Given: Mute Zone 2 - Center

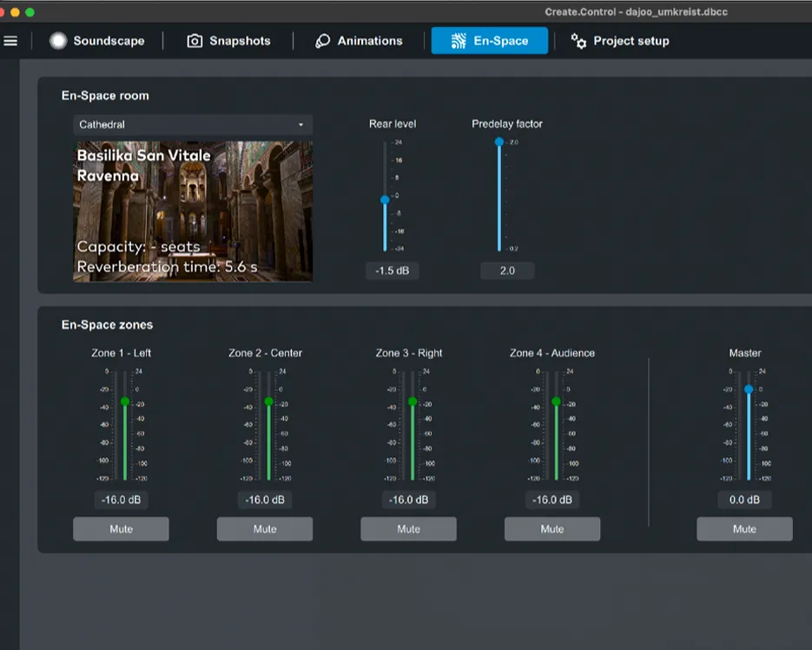Looking at the screenshot, I should tap(265, 529).
